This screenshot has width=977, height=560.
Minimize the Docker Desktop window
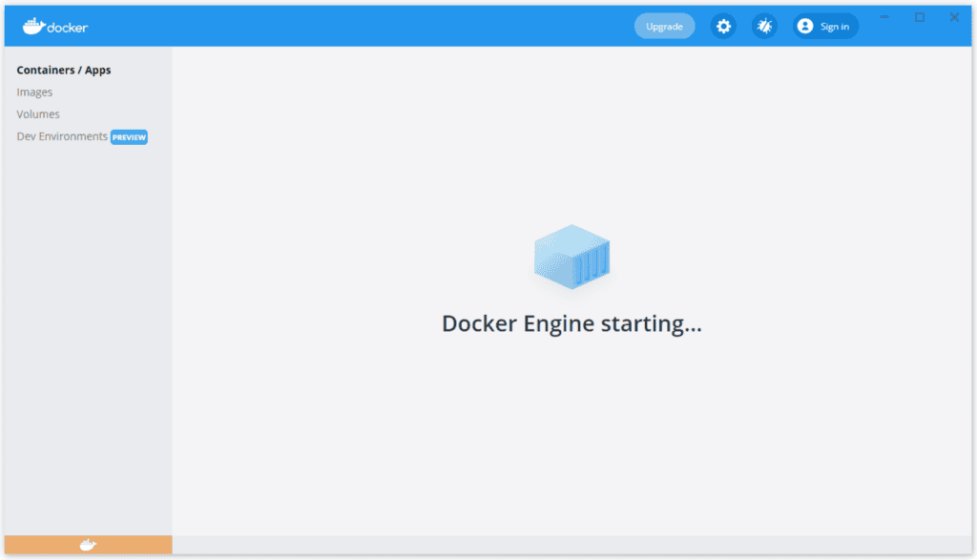(883, 17)
